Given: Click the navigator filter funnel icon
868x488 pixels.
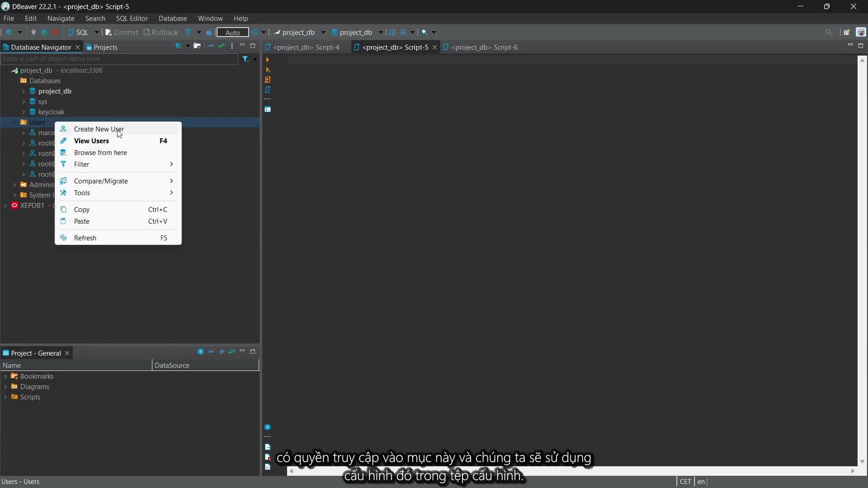Looking at the screenshot, I should [245, 59].
